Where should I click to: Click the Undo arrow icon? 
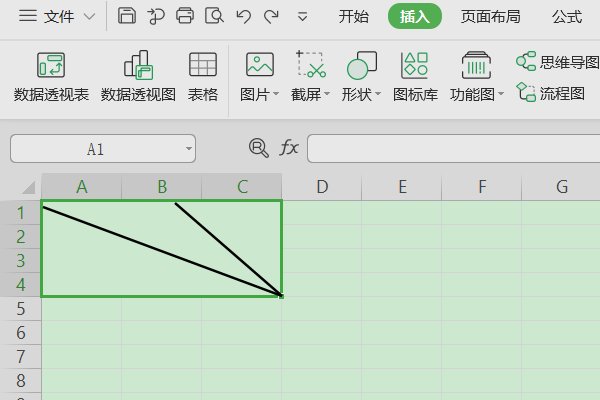coord(243,16)
